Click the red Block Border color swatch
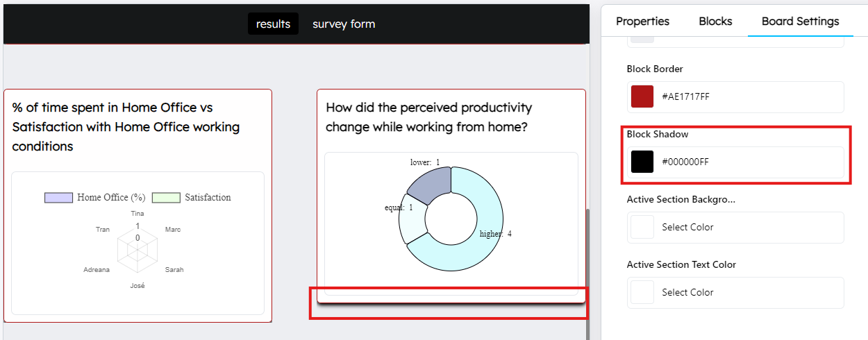Image resolution: width=868 pixels, height=340 pixels. (642, 96)
